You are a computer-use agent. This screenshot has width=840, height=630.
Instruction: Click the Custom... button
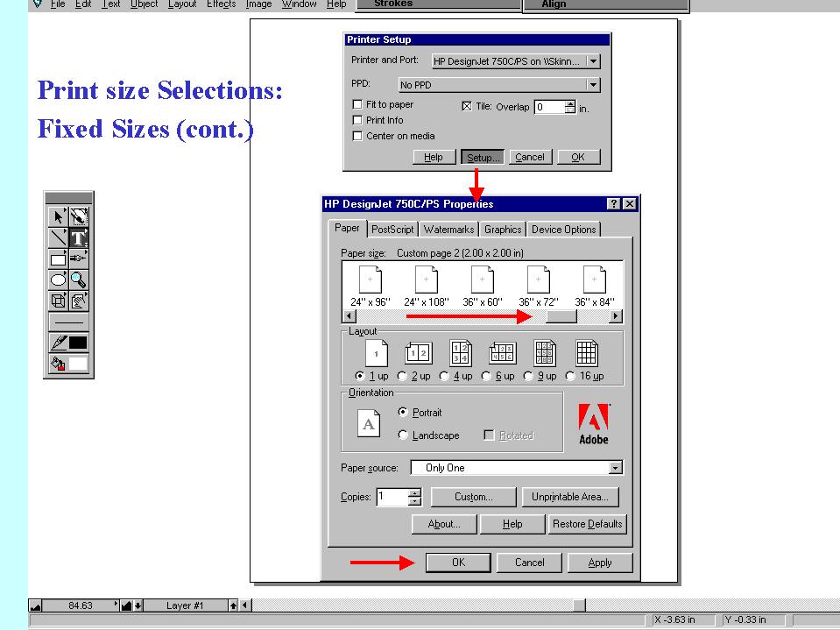point(474,497)
